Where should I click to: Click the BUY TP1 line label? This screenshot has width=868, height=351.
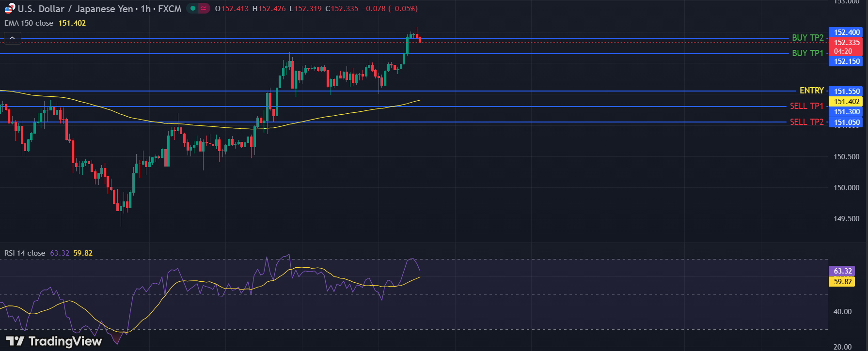[807, 53]
